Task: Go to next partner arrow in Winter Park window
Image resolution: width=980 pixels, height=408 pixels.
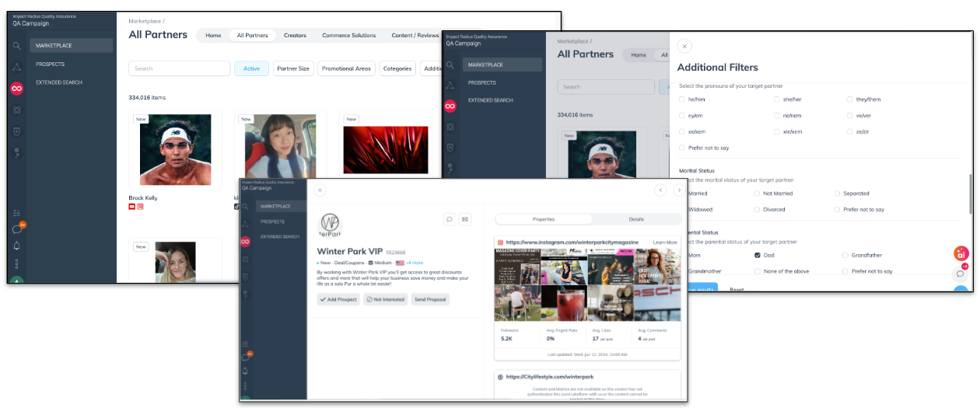Action: [x=679, y=190]
